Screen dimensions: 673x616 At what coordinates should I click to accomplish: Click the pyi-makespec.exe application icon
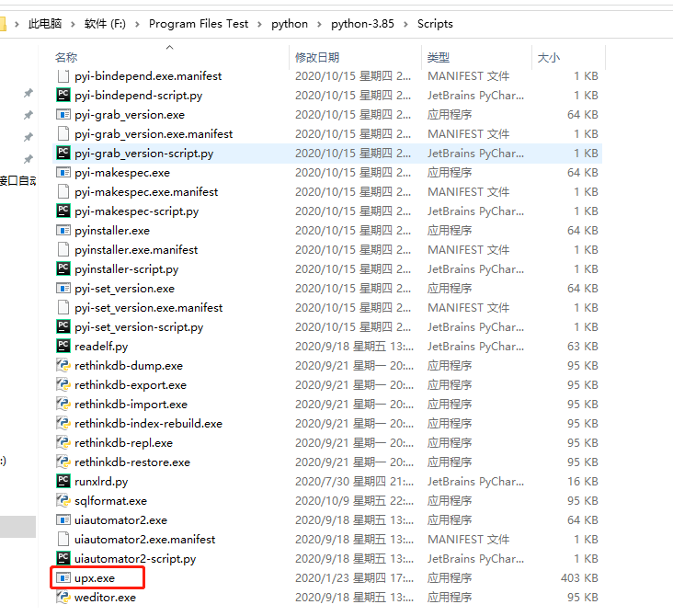point(63,172)
